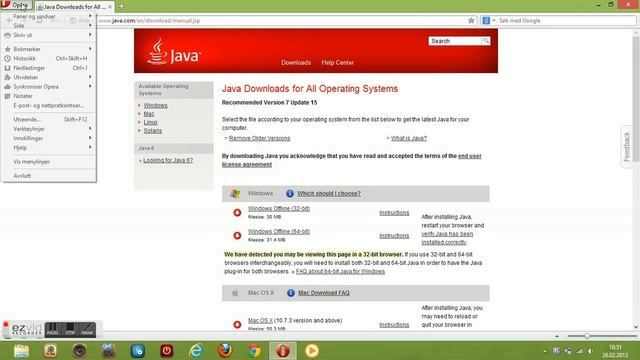
Task: Click the cloud icon beside Synkroniser Opera
Action: (7, 87)
